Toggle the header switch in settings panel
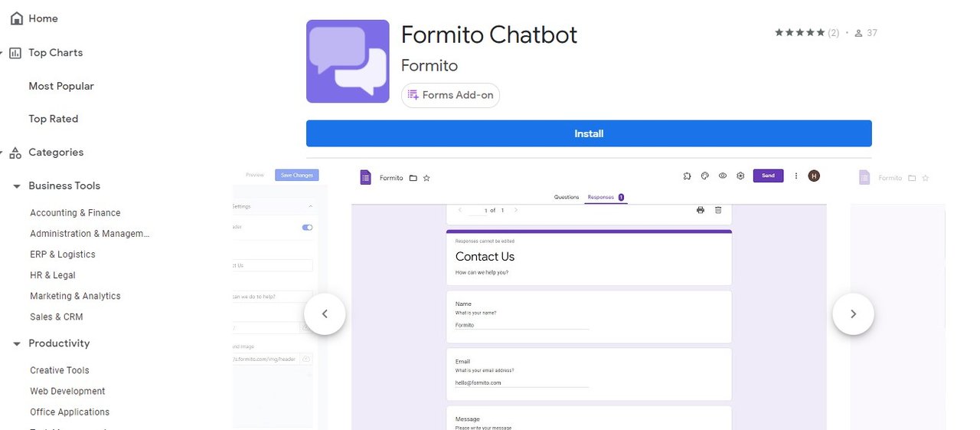This screenshot has height=430, width=980. [307, 227]
